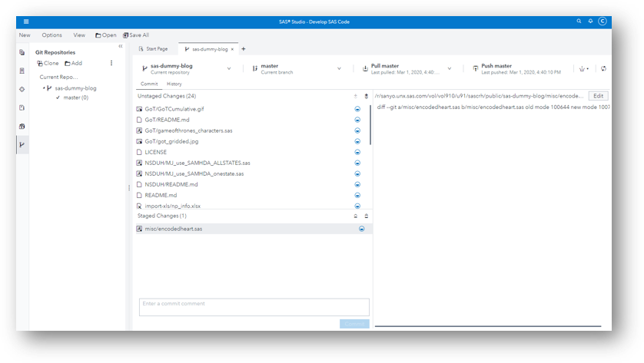The height and width of the screenshot is (363, 644).
Task: Click action icon for GoT/README.md row
Action: point(357,120)
